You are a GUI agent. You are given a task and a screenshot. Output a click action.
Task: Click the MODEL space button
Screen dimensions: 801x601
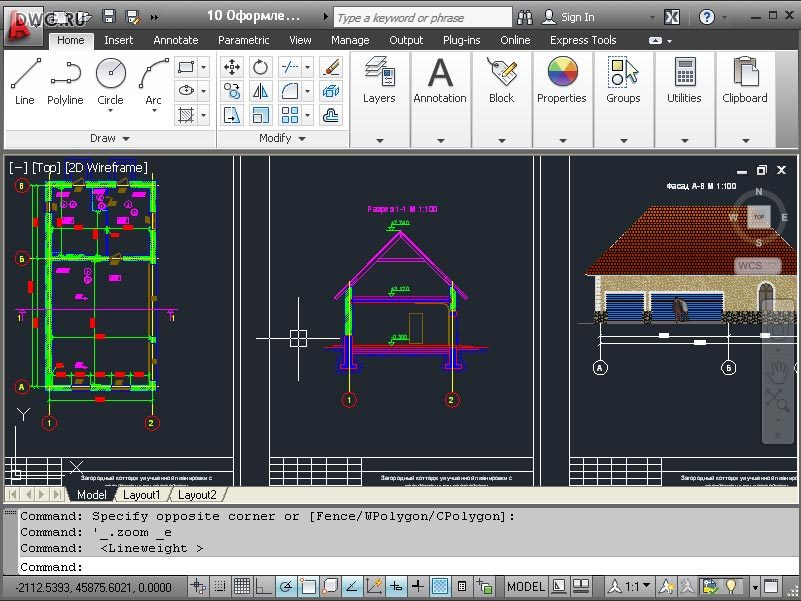tap(526, 587)
